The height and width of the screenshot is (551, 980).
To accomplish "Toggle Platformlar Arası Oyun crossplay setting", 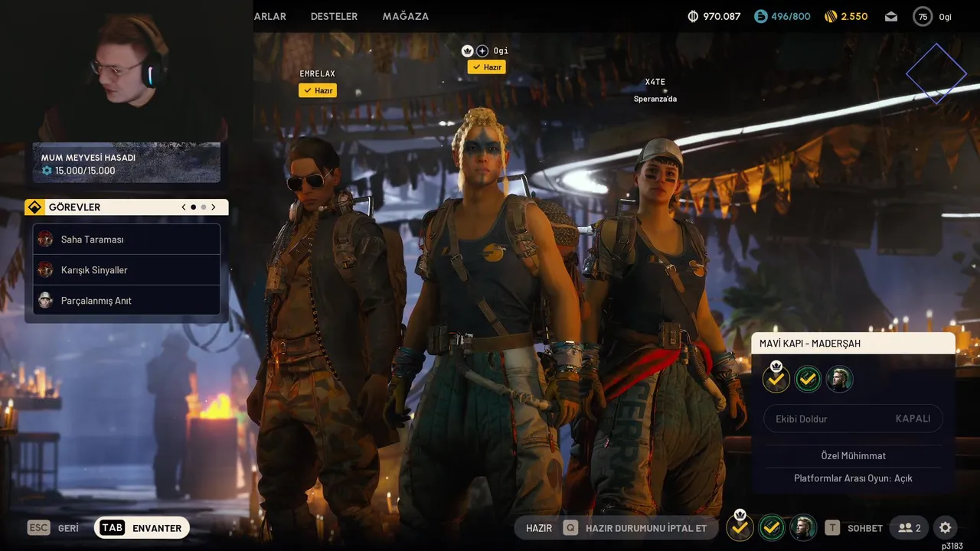I will tap(853, 478).
